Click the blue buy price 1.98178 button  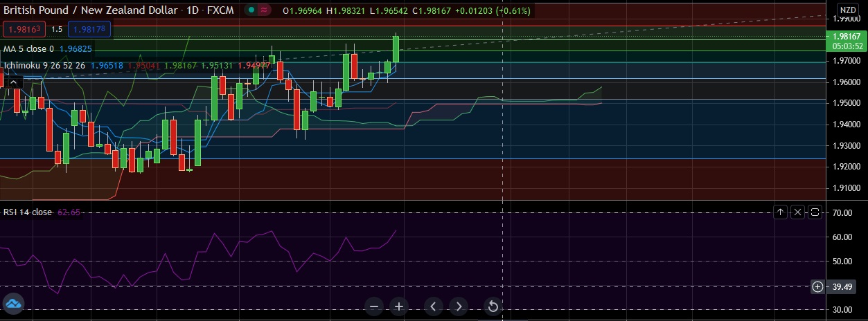(89, 29)
